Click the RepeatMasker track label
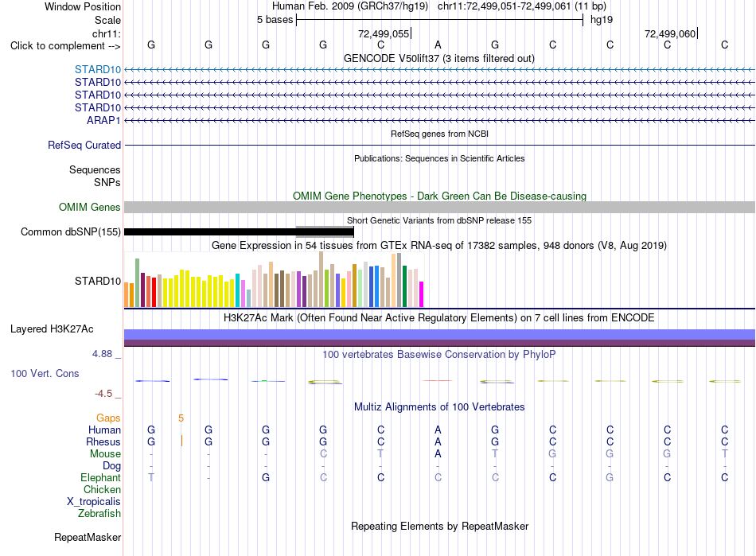Image resolution: width=756 pixels, height=556 pixels. (x=88, y=537)
